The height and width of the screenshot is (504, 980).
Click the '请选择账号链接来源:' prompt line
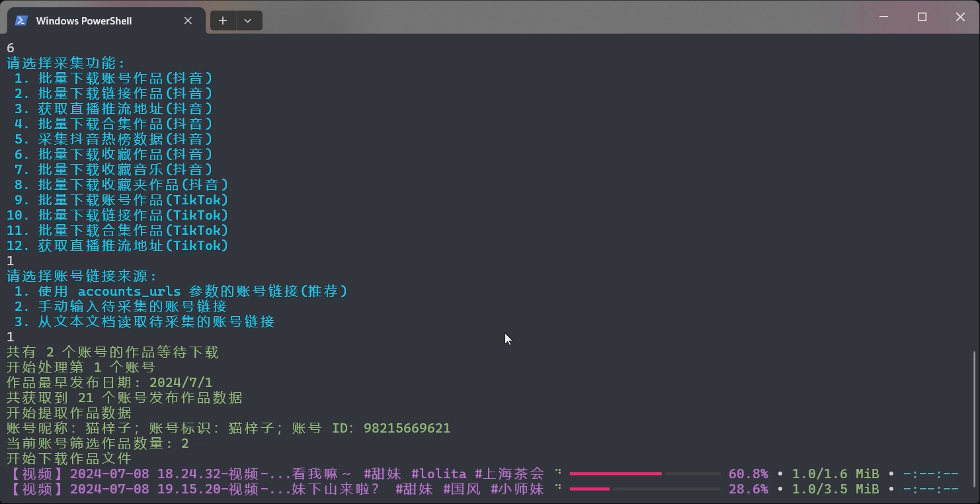pyautogui.click(x=82, y=276)
